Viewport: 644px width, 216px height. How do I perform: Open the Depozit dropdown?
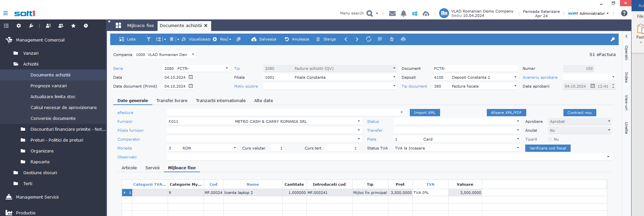click(515, 77)
